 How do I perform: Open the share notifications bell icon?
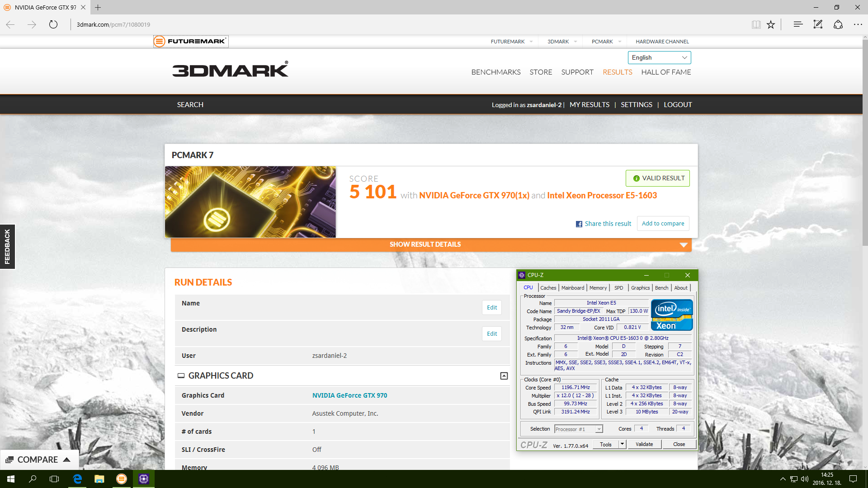click(838, 24)
